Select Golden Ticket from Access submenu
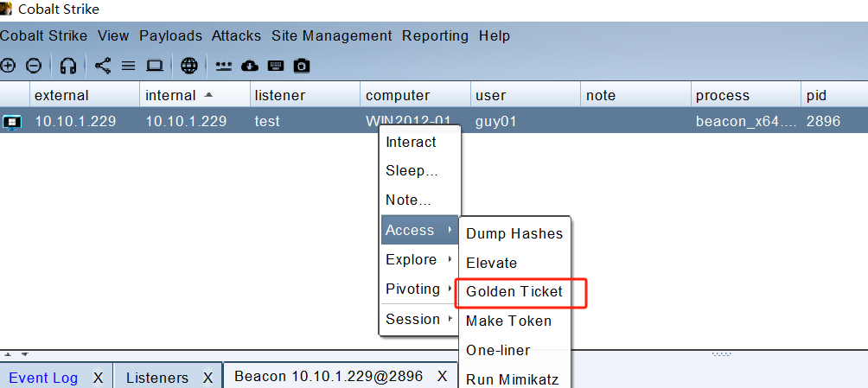This screenshot has width=868, height=388. [514, 292]
